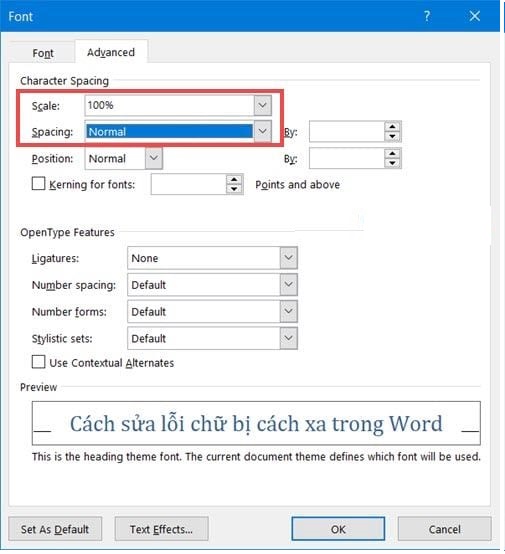Increase Spacing By value with up arrow
The width and height of the screenshot is (505, 554).
[x=392, y=126]
